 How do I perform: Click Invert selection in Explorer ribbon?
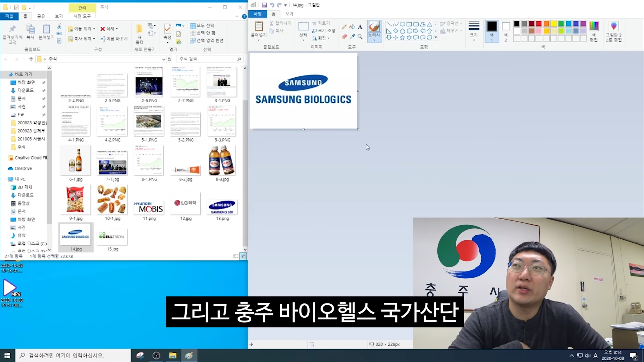tap(207, 41)
